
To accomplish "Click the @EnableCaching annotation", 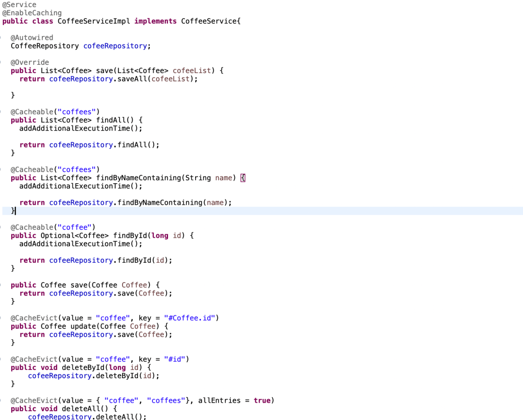I will click(x=32, y=13).
